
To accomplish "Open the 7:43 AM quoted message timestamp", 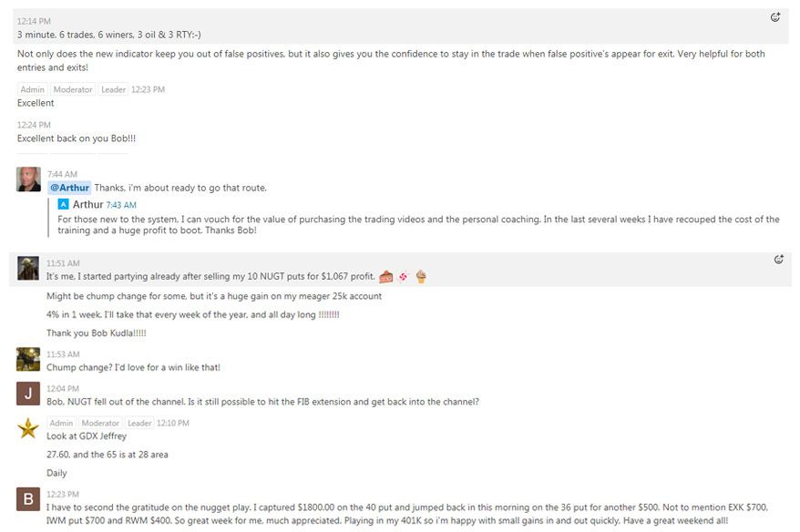I will click(x=121, y=205).
